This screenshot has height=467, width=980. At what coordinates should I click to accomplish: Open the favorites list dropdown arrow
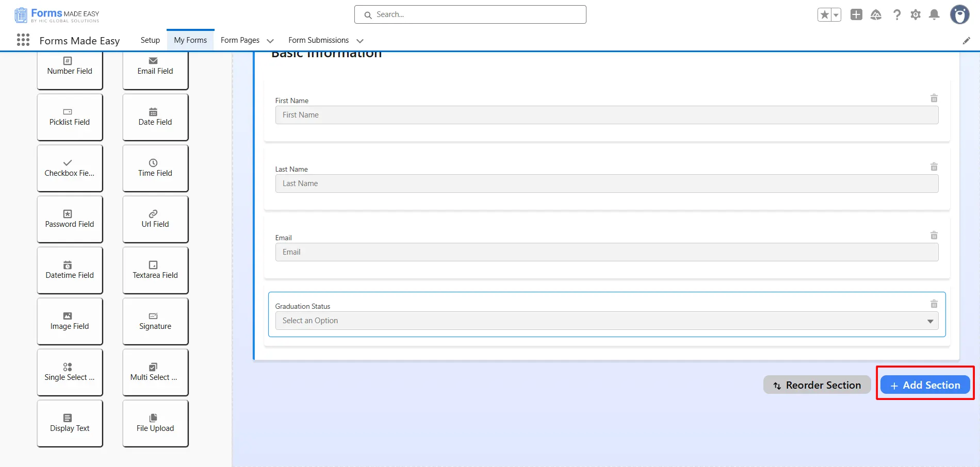coord(836,15)
